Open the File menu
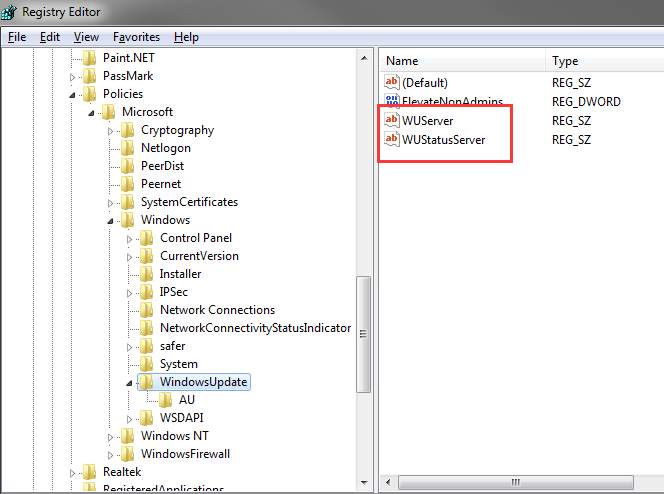The image size is (664, 494). click(x=17, y=37)
